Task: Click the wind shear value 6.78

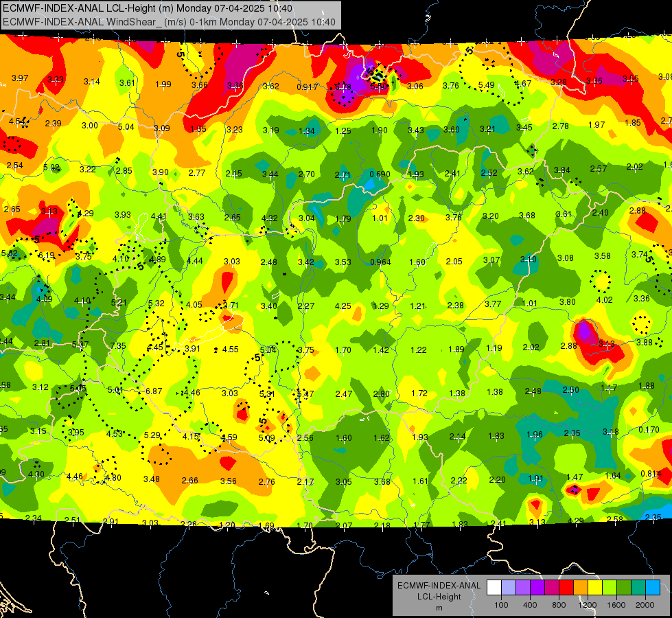Action: pos(343,87)
